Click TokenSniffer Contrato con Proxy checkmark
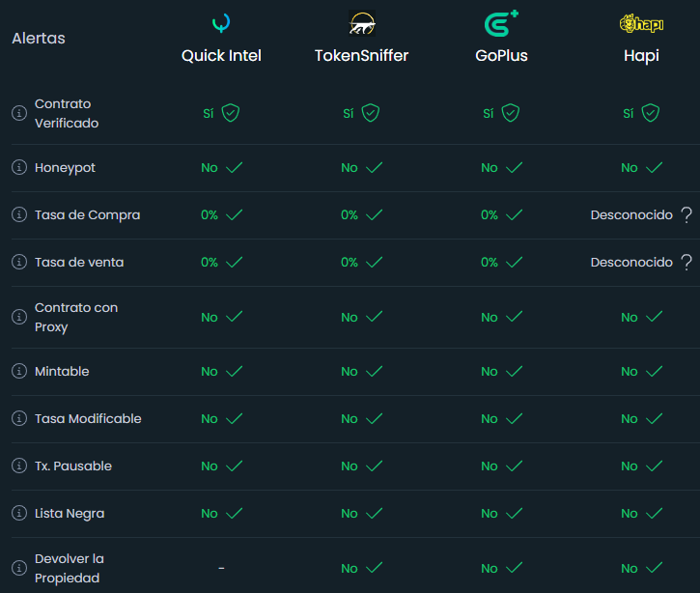The width and height of the screenshot is (700, 593). point(374,317)
